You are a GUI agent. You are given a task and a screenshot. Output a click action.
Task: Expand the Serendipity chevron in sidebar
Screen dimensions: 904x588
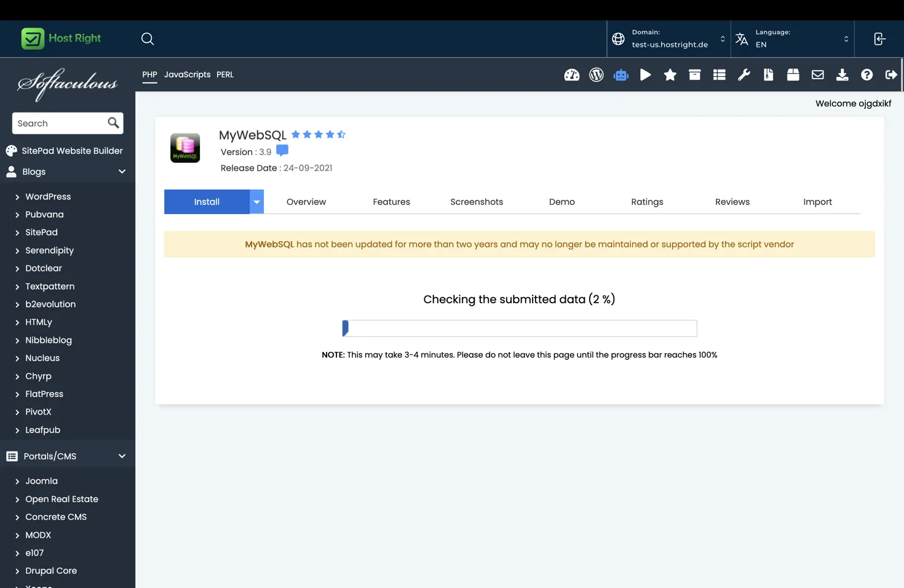[17, 251]
